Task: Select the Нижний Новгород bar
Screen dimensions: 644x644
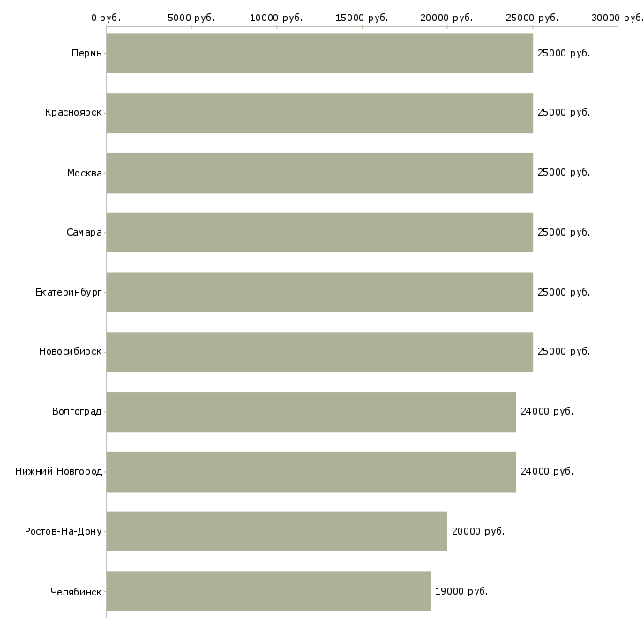Action: click(x=311, y=471)
